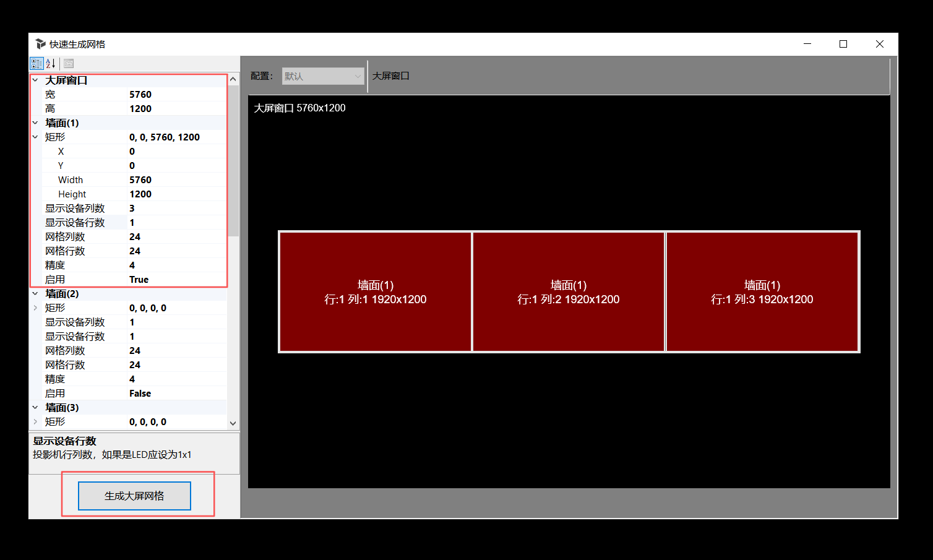Viewport: 933px width, 560px height.
Task: Collapse the 墙面(1) category
Action: click(x=35, y=123)
